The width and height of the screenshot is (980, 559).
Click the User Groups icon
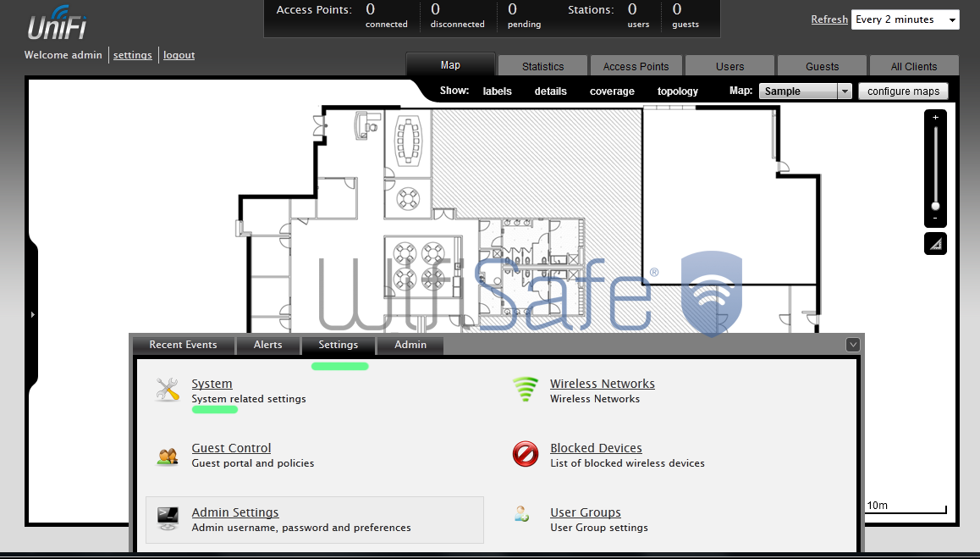click(x=522, y=513)
